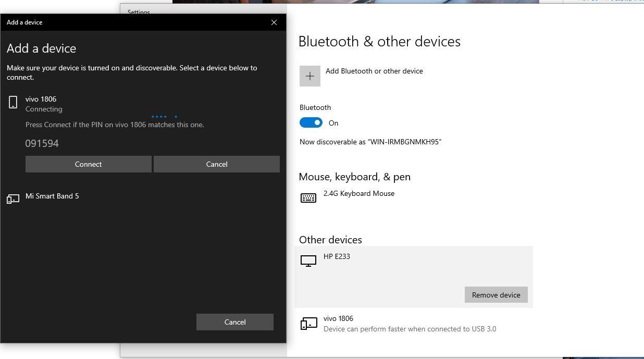Select 2.4G Keyboard Mouse entry

[358, 194]
